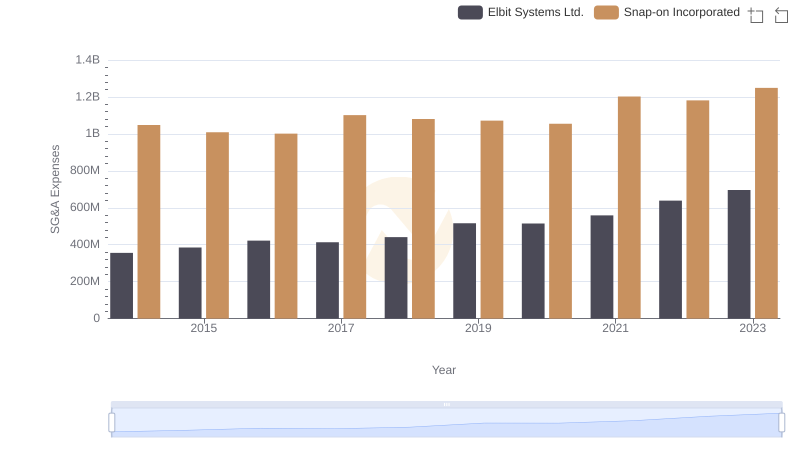This screenshot has height=461, width=800.
Task: Click the tan Snap-on legend swatch
Action: pos(606,12)
